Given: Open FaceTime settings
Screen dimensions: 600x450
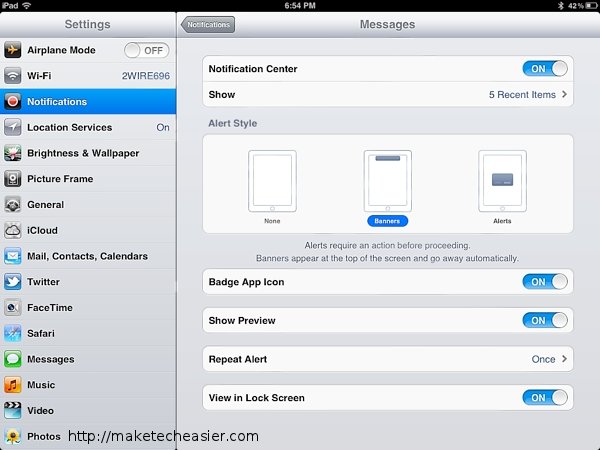Looking at the screenshot, I should (x=88, y=308).
